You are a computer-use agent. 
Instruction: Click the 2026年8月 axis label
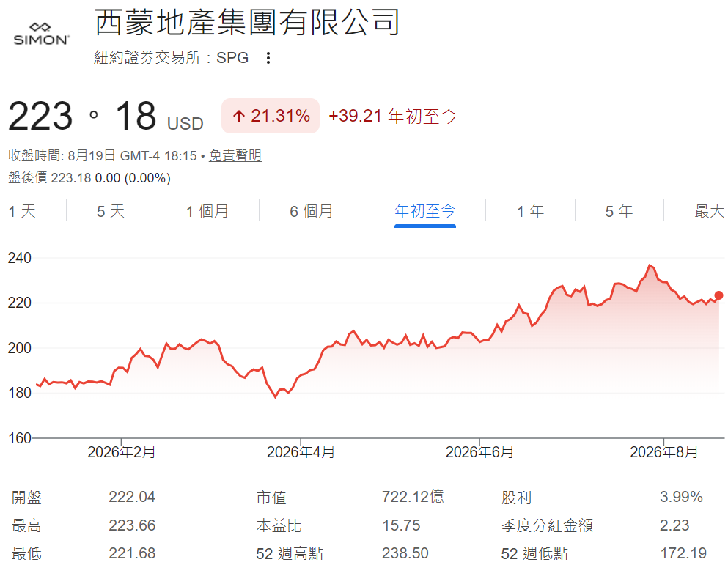coord(664,451)
